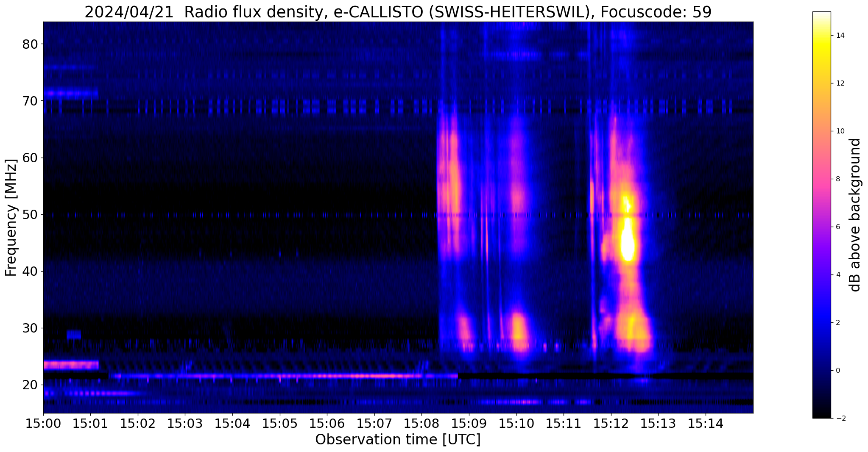Image resolution: width=868 pixels, height=452 pixels.
Task: Click the 15:03 time tick label
Action: (x=185, y=423)
